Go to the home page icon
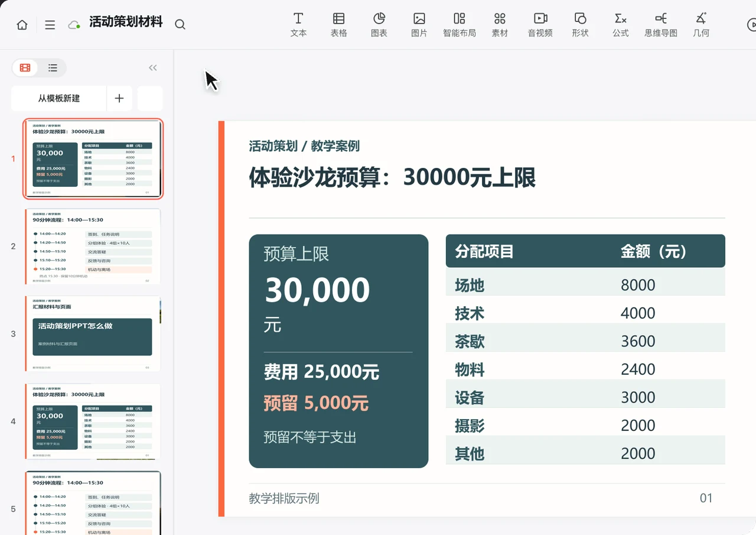Screen dimensions: 756x535 click(22, 25)
